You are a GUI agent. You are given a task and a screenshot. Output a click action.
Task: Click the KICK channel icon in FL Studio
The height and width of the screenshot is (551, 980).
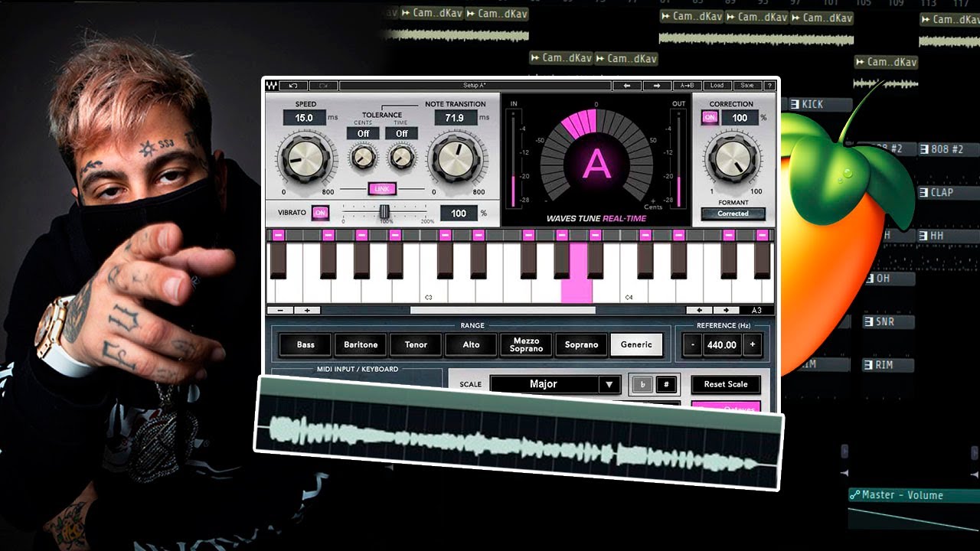pos(795,104)
